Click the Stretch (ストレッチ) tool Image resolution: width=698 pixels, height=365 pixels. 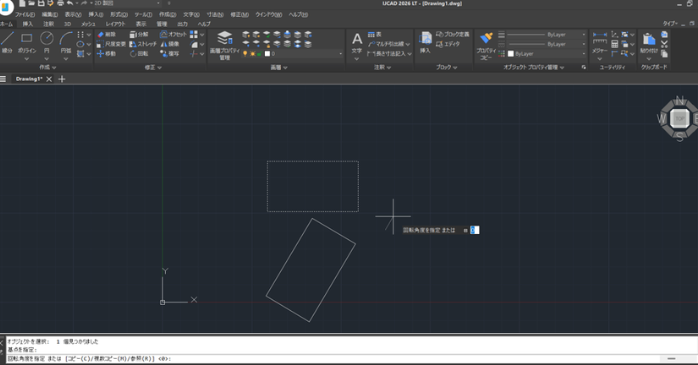[x=143, y=44]
